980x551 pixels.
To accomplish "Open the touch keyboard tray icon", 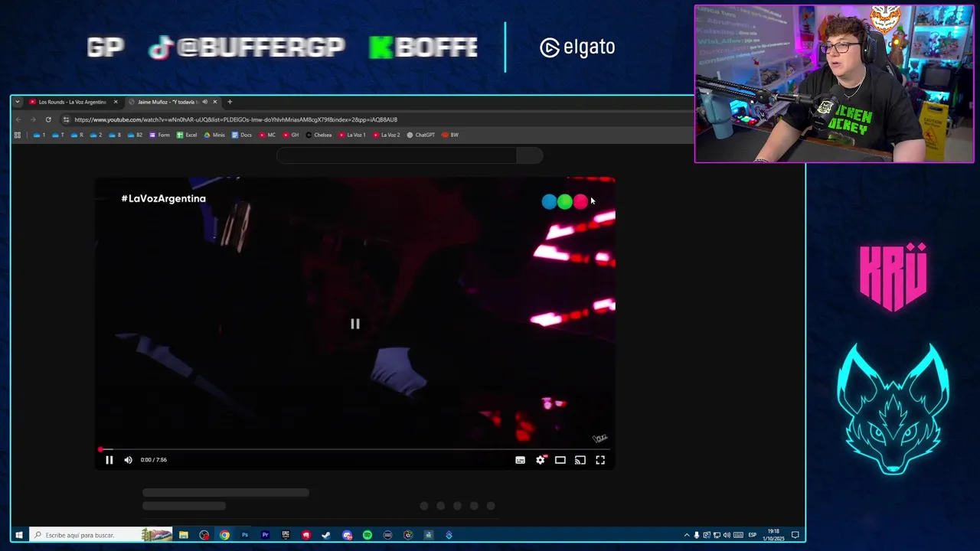I will click(x=737, y=535).
